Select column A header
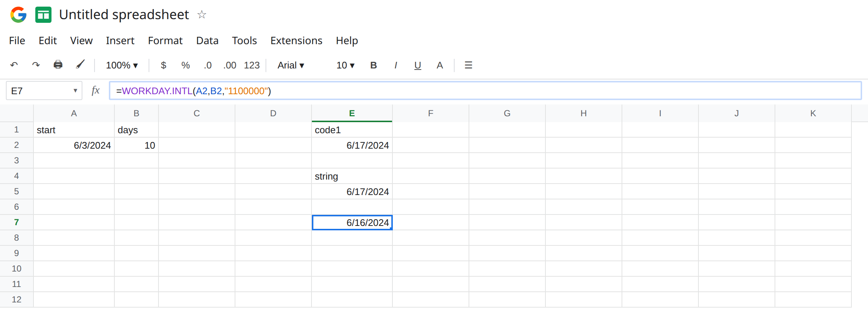Image resolution: width=868 pixels, height=312 pixels. pos(74,113)
